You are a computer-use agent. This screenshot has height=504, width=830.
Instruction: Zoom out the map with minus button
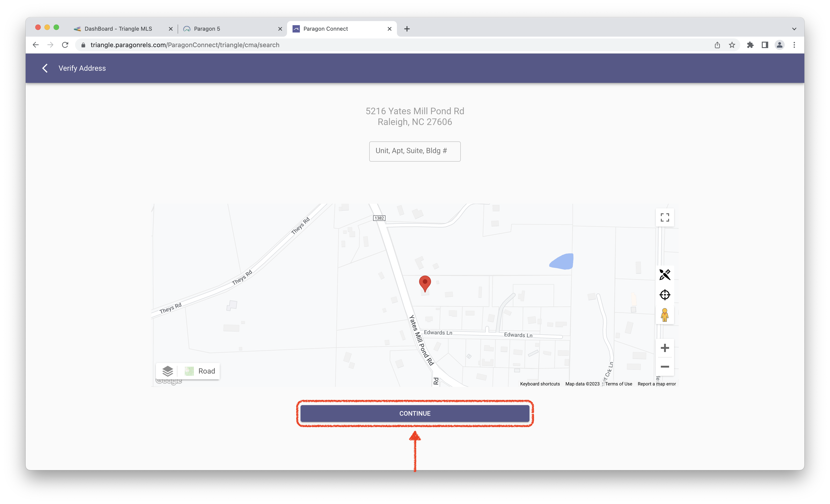[665, 366]
